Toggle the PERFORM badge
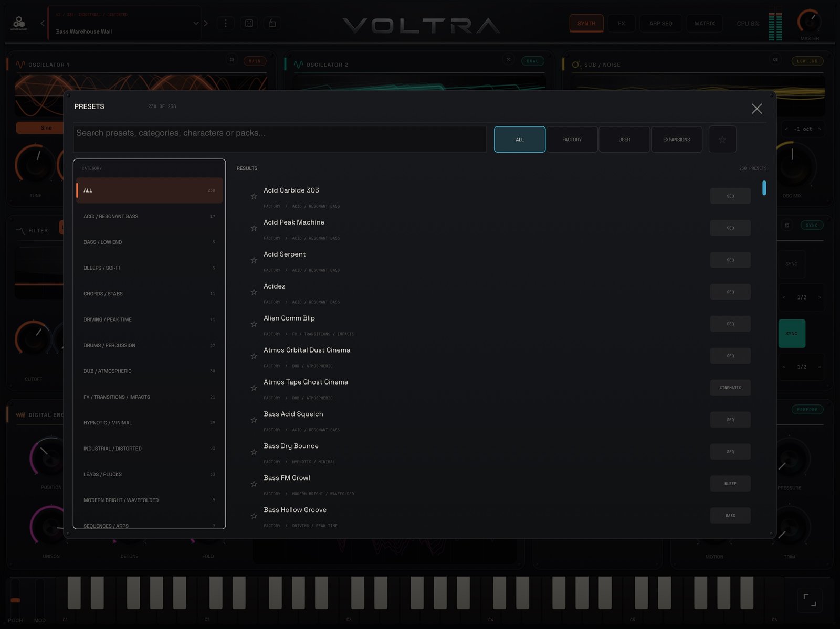 click(x=807, y=410)
